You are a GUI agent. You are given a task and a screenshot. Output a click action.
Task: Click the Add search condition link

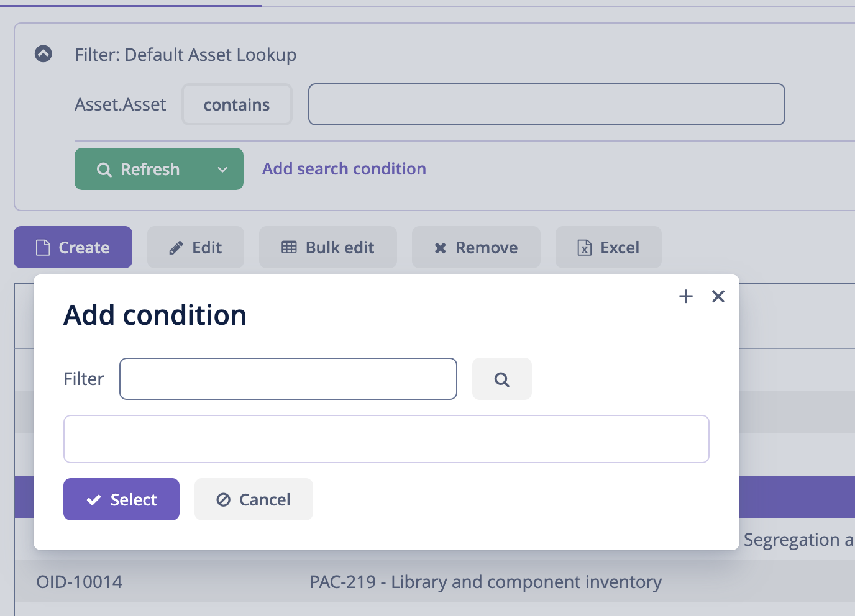pos(344,169)
